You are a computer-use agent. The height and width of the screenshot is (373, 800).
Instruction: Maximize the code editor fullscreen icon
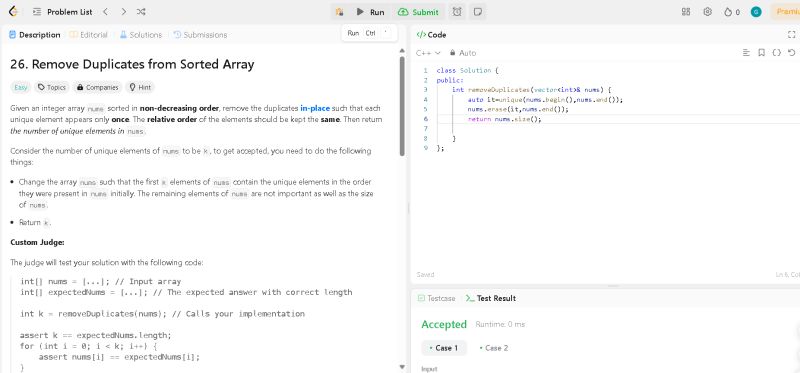coord(792,35)
